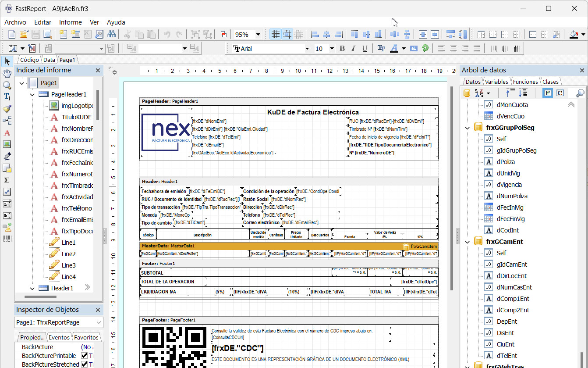588x368 pixels.
Task: Select the TituloKUDE tree item
Action: (x=77, y=117)
